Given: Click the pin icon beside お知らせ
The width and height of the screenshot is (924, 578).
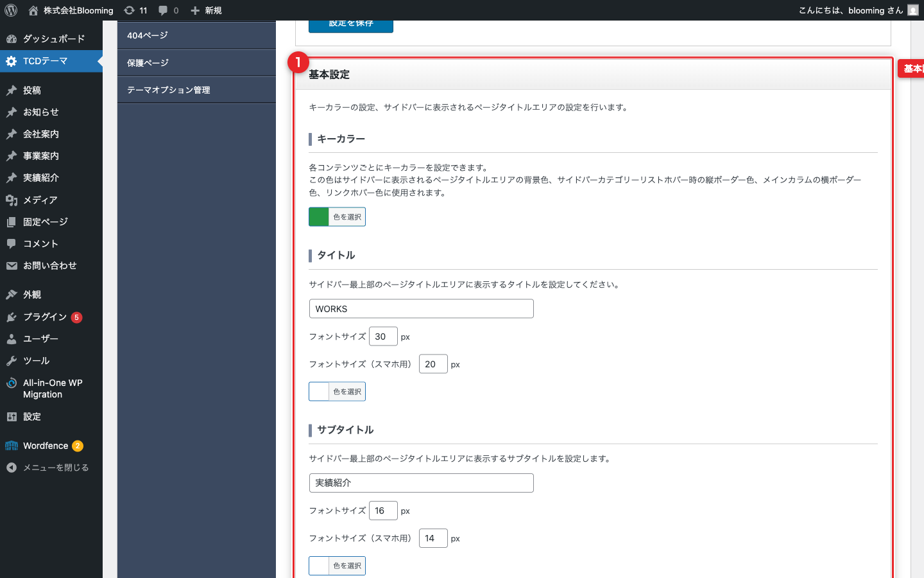Looking at the screenshot, I should 12,112.
